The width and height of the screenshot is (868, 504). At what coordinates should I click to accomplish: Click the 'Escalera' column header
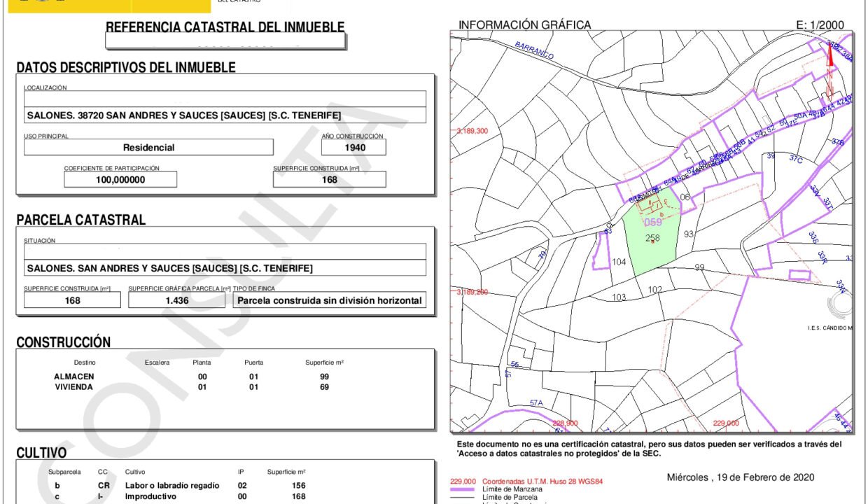(157, 363)
